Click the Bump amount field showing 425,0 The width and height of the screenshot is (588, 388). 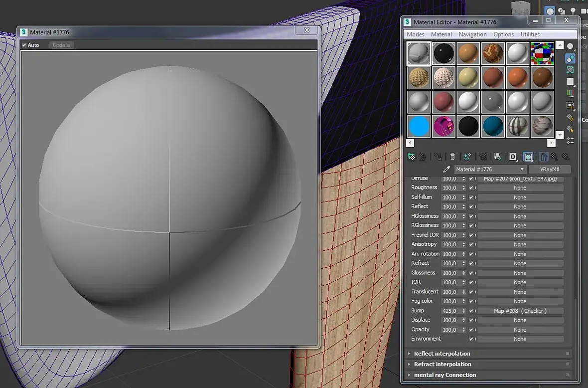451,311
